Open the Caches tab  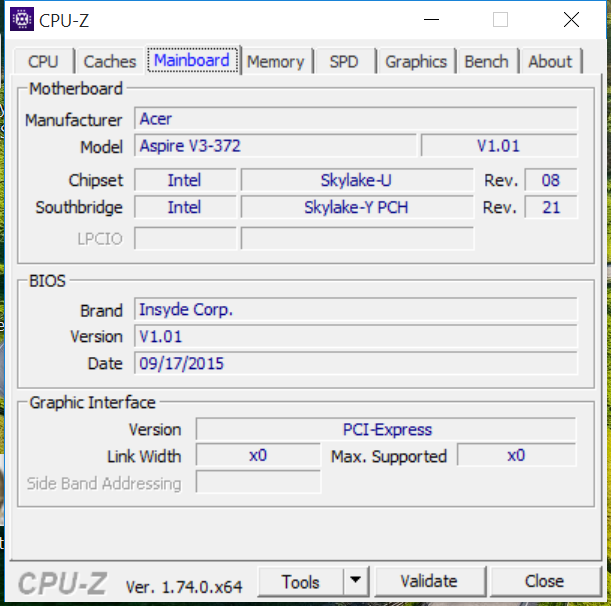pos(110,62)
